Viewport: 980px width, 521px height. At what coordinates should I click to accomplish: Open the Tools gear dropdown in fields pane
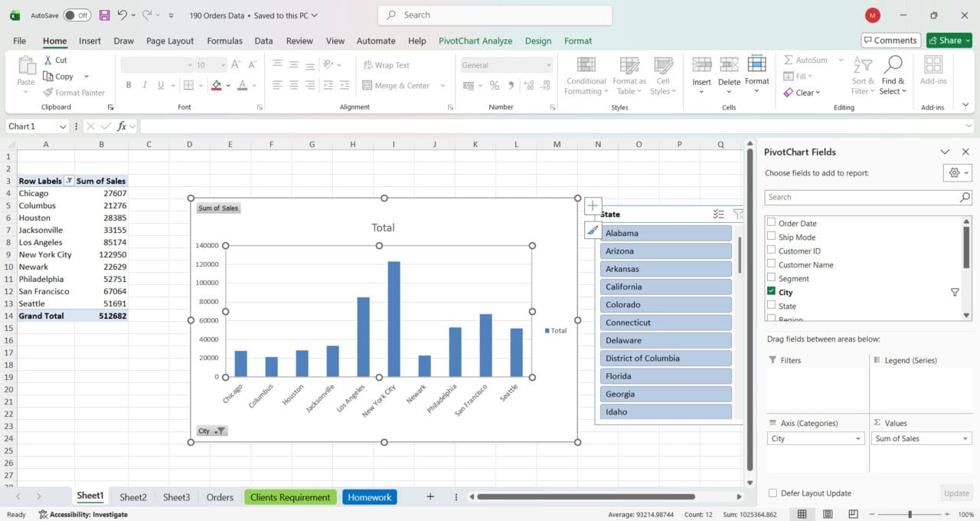(958, 173)
